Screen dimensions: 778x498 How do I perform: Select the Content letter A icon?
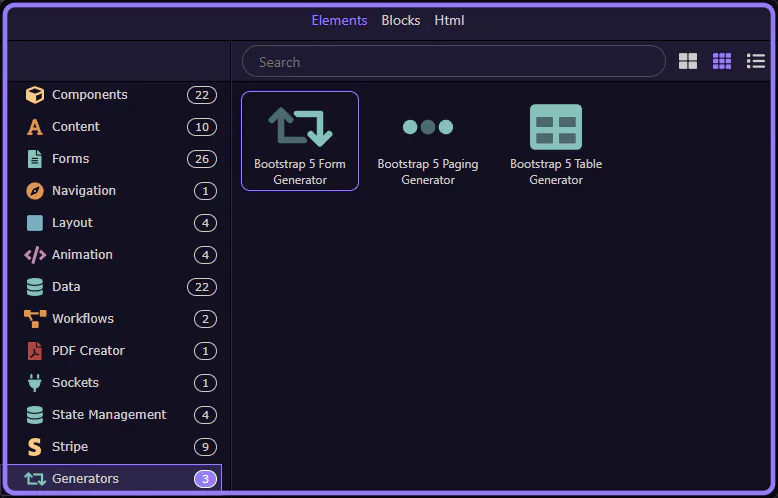coord(35,127)
